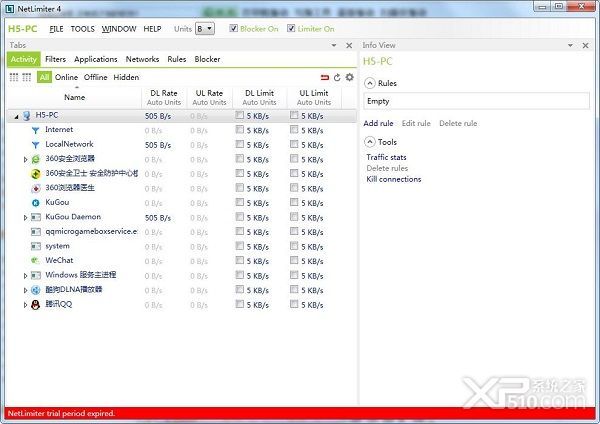Enable DL Limit checkbox for 腾讯QQ row
Screen dimensions: 600x424
click(240, 304)
